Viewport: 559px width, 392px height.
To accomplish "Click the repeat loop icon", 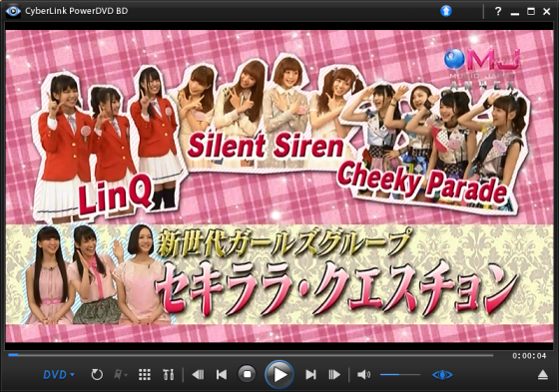I will [x=97, y=374].
